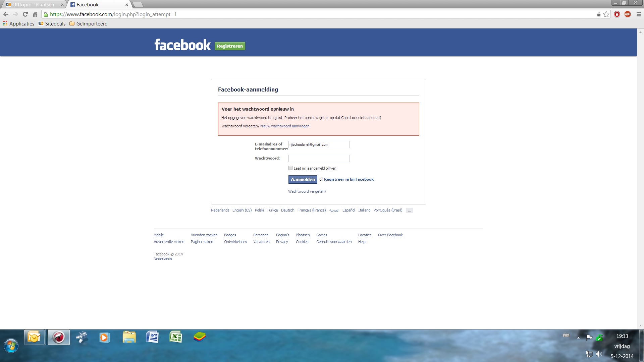Open the media player taskbar icon

coord(104,337)
